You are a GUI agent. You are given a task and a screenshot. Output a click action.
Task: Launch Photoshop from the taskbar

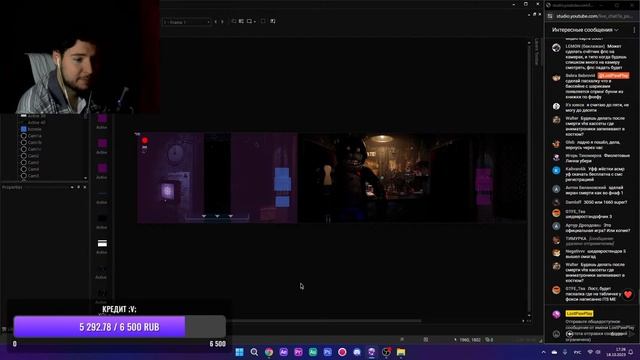click(x=328, y=352)
